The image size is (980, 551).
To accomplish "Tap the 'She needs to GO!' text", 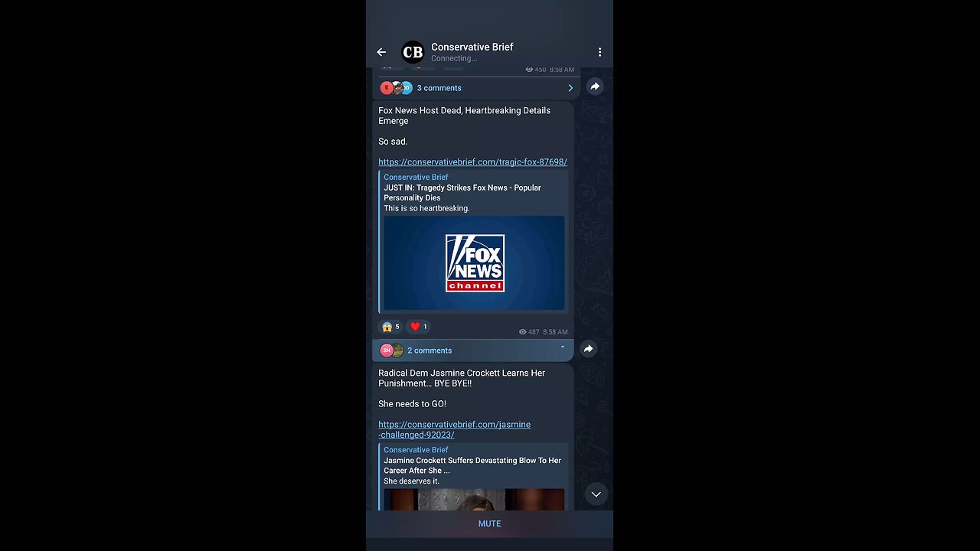I will pos(412,404).
